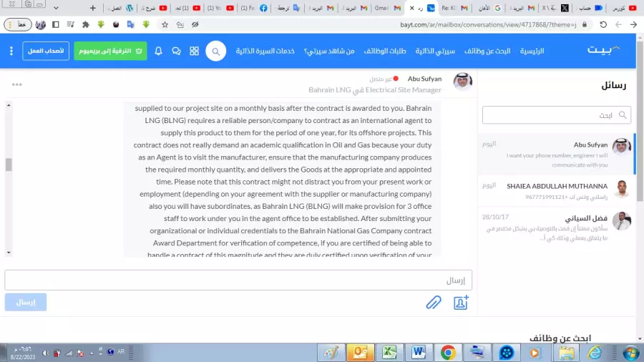Open the chat messages bubble icon
The width and height of the screenshot is (644, 362).
click(x=176, y=51)
